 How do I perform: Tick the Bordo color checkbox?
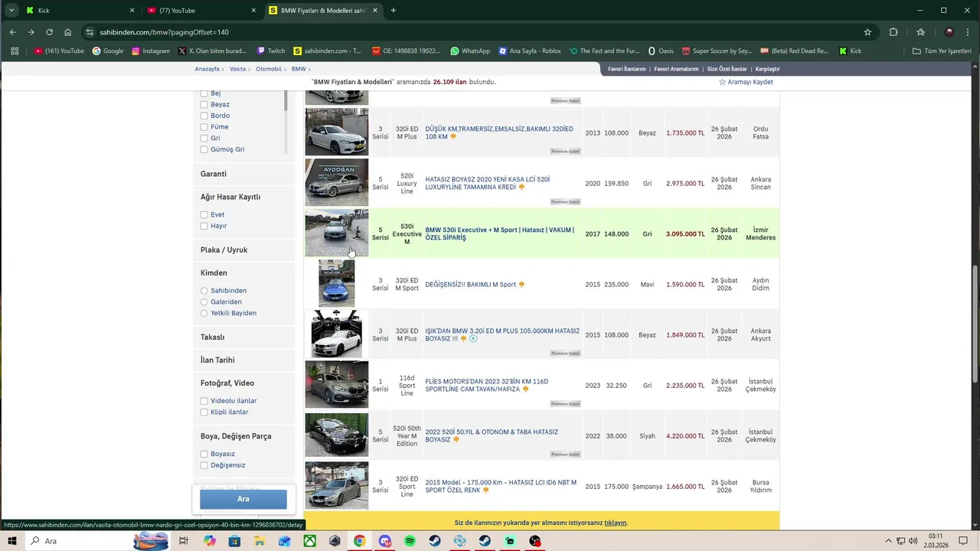point(204,116)
